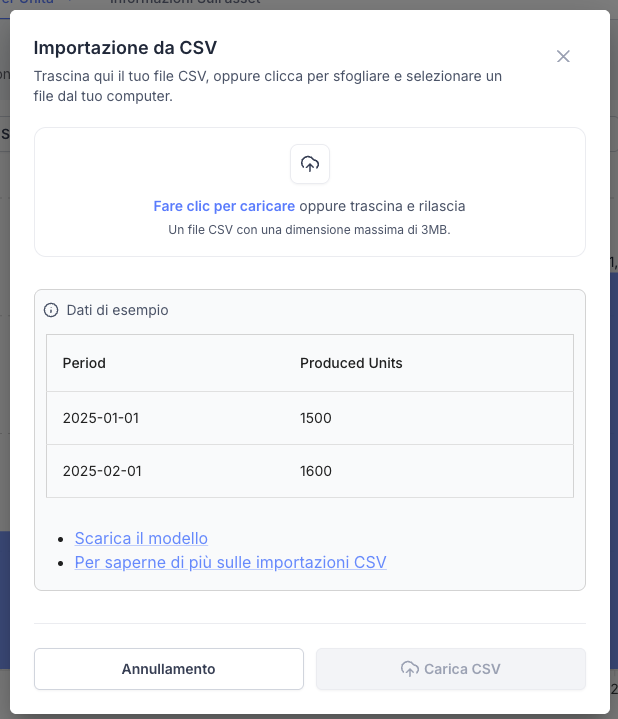Select the Period column header
Viewport: 618px width, 719px height.
(x=84, y=363)
